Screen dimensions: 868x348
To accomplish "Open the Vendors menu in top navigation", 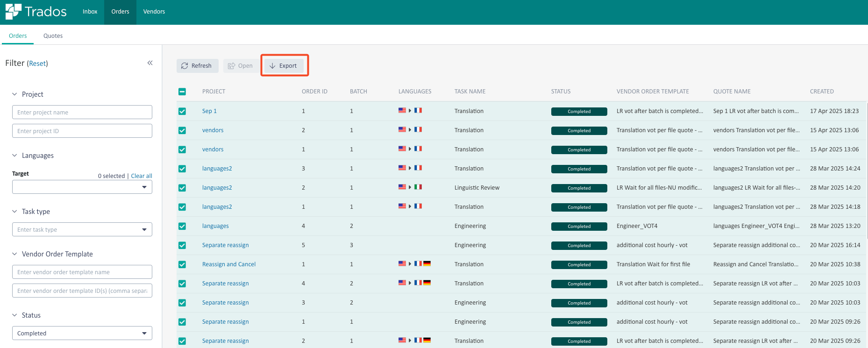I will tap(154, 12).
